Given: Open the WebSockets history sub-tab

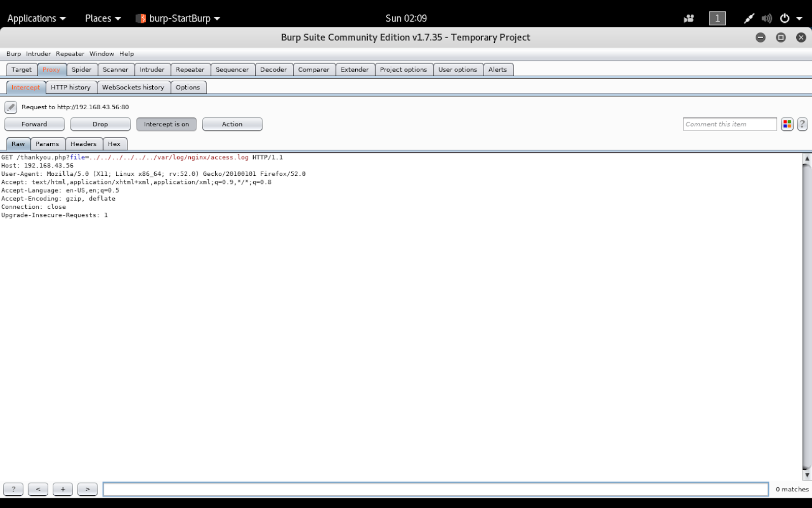Looking at the screenshot, I should point(133,87).
